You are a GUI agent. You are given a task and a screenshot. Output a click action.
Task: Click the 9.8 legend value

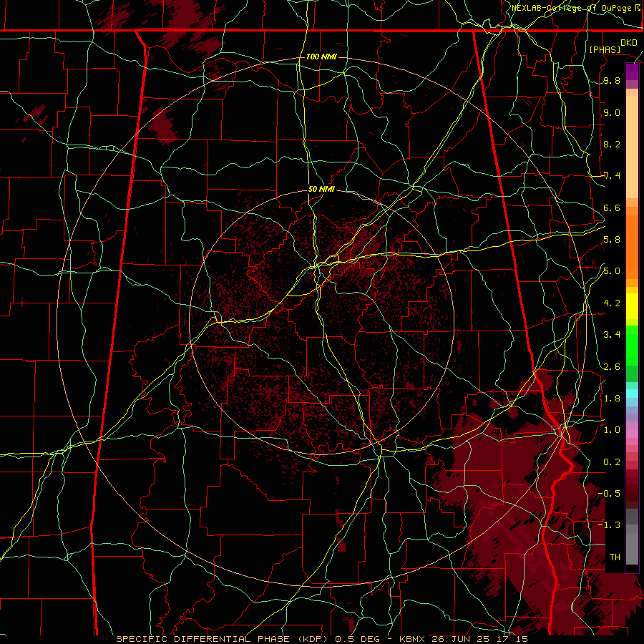coord(612,81)
